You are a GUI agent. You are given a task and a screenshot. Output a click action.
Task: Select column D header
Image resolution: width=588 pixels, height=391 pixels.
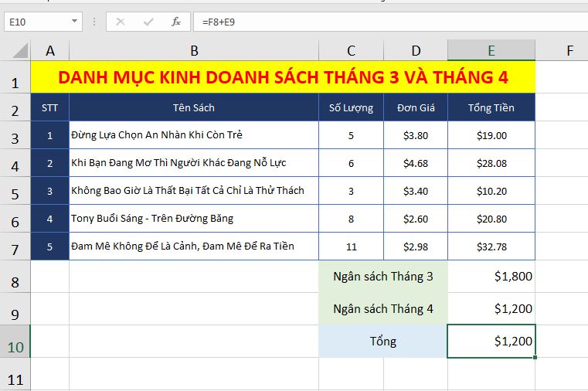pos(416,50)
